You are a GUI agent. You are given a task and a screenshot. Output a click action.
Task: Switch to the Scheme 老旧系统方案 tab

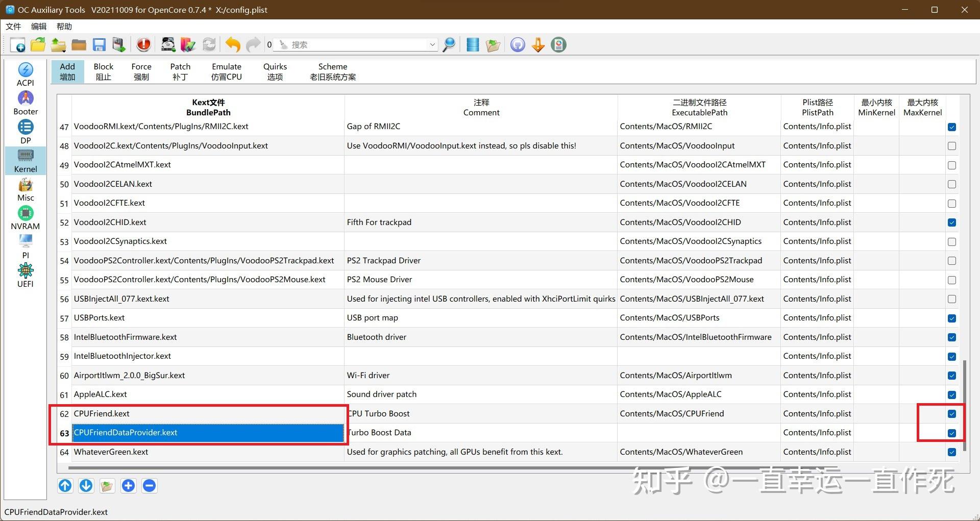(x=333, y=71)
